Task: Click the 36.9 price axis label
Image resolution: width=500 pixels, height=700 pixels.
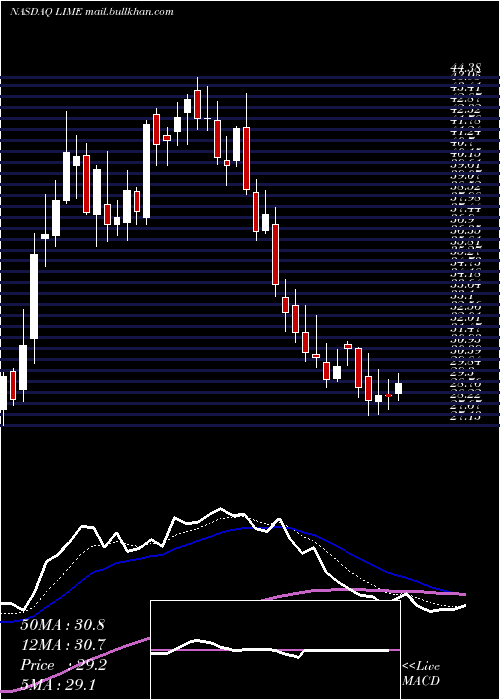Action: tap(462, 220)
